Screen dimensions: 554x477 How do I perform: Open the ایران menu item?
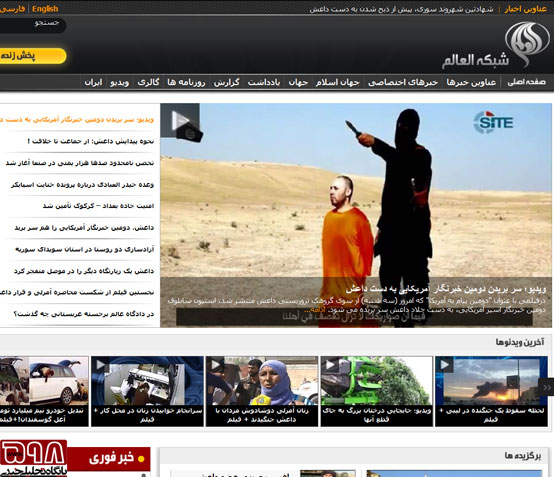point(93,82)
